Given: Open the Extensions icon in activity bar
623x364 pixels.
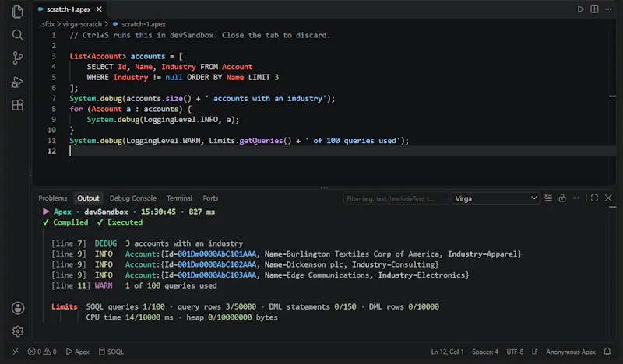Looking at the screenshot, I should pos(17,105).
